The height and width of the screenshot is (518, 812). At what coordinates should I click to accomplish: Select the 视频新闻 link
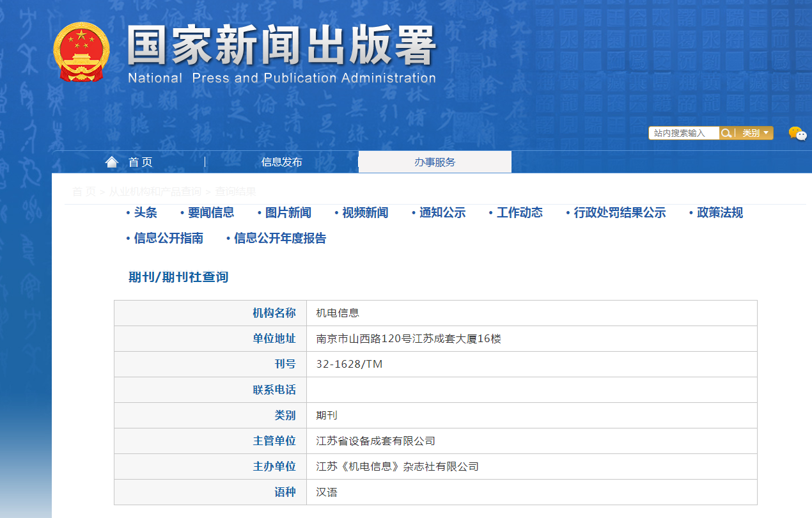click(x=364, y=213)
